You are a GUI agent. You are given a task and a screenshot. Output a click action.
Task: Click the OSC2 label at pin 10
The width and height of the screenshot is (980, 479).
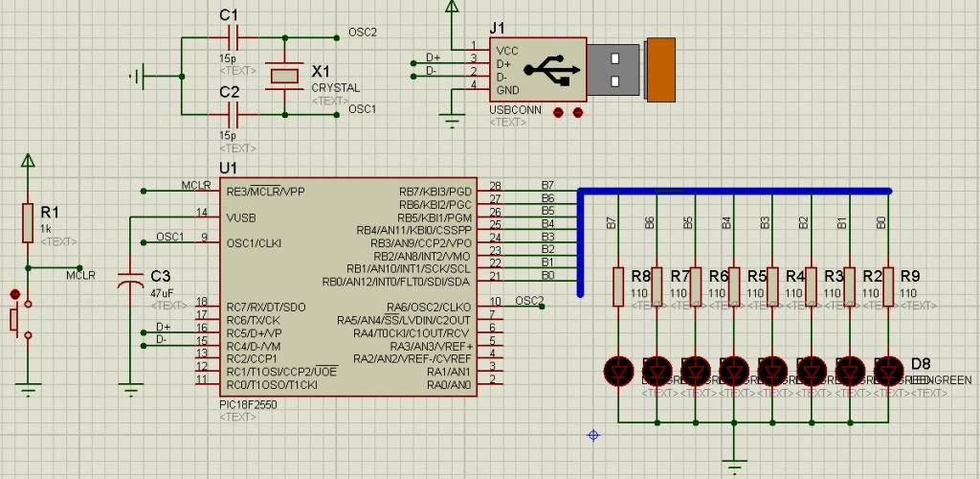(x=529, y=300)
